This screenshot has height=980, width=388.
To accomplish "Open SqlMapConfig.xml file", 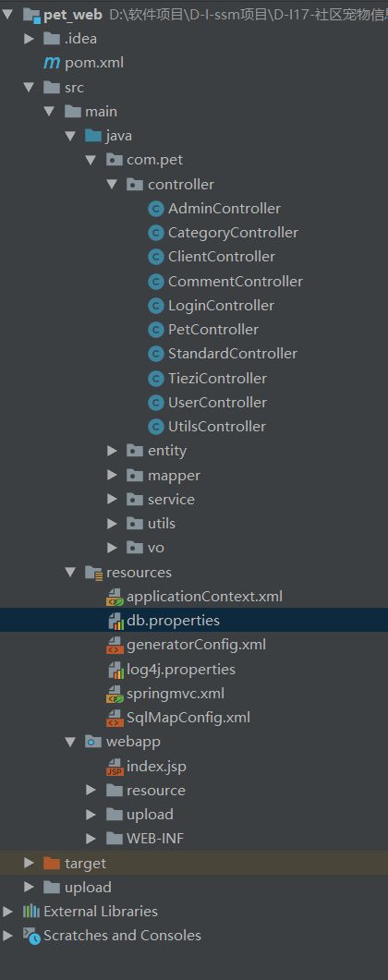I will click(188, 718).
